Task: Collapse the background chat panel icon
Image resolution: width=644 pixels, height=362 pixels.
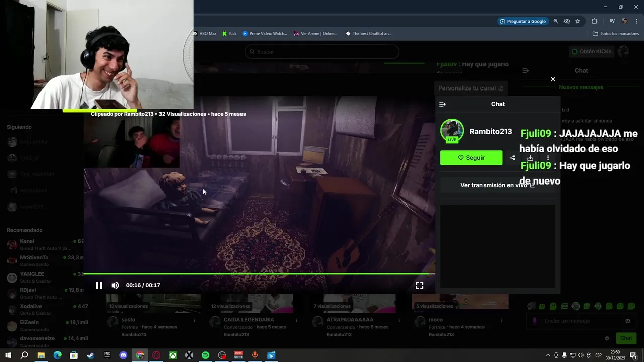Action: [x=526, y=71]
